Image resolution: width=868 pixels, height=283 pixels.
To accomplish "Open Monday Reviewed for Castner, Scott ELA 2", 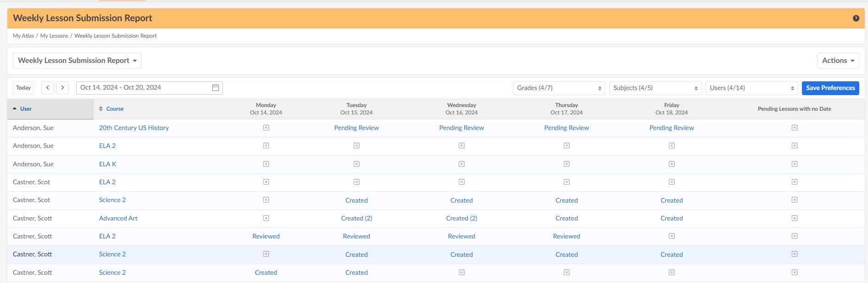I will [266, 236].
